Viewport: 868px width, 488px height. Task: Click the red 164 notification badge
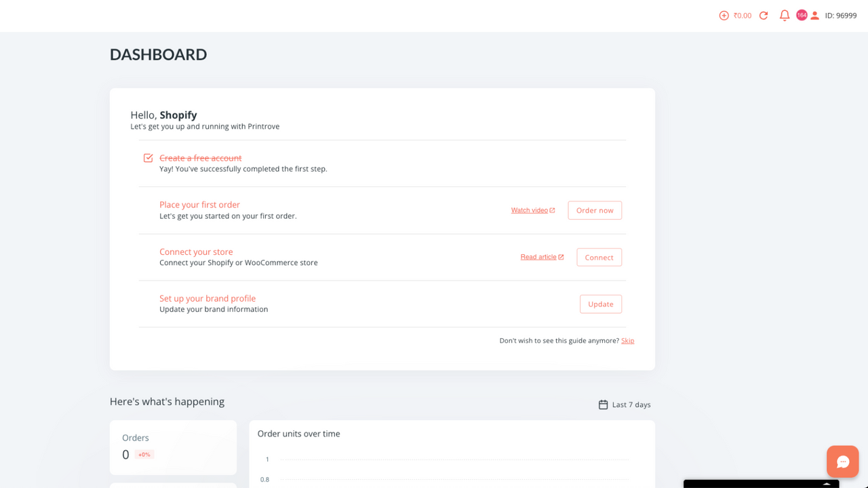click(x=802, y=15)
